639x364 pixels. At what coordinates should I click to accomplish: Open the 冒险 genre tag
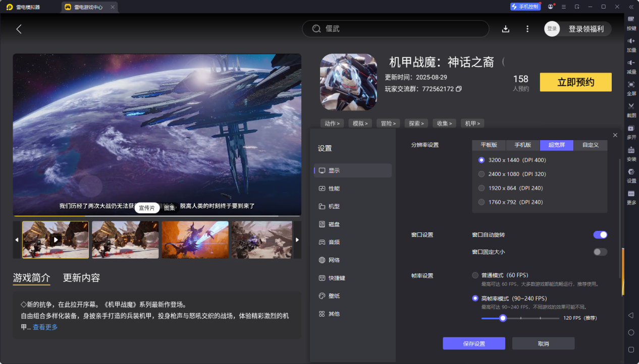(388, 123)
